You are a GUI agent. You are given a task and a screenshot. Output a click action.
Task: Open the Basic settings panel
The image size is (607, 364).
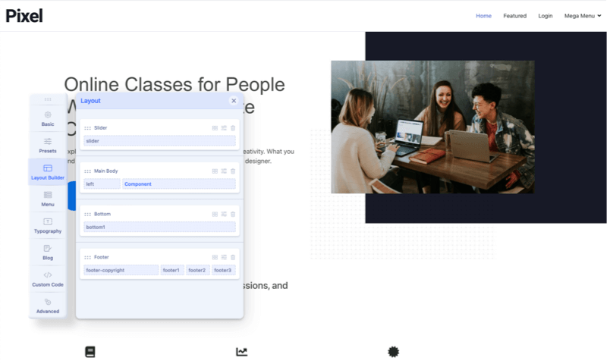pyautogui.click(x=48, y=119)
